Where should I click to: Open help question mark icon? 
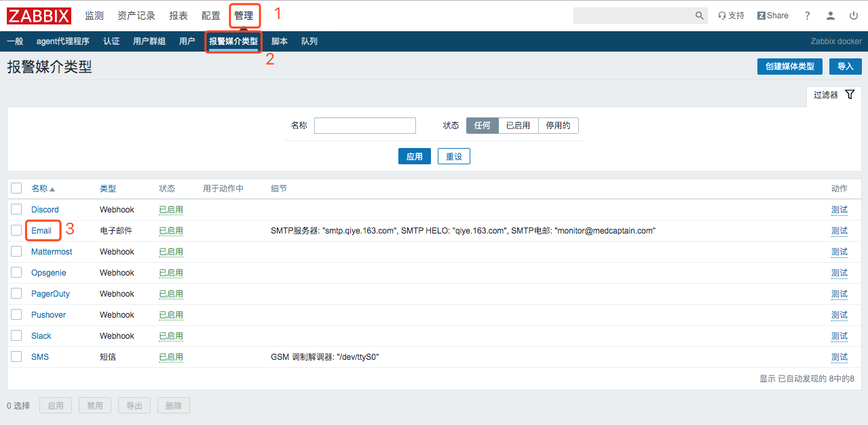(x=808, y=16)
